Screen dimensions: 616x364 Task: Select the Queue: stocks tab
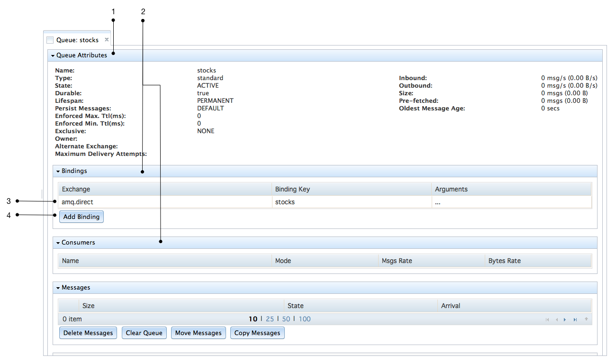77,40
